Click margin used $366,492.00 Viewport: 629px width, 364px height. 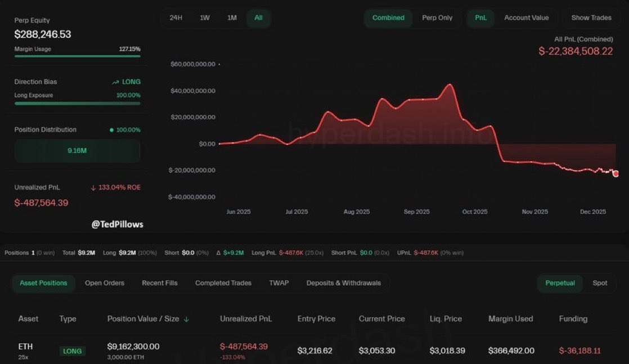(511, 350)
